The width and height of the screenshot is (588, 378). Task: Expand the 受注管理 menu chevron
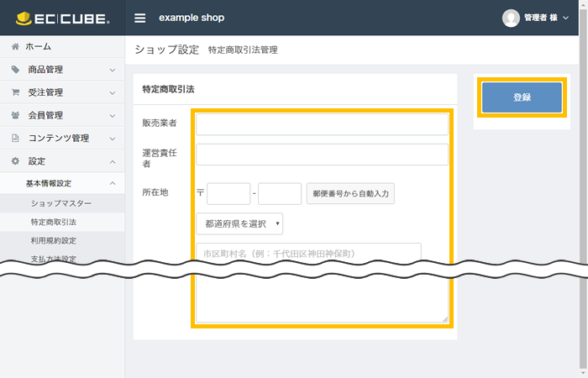tap(113, 92)
